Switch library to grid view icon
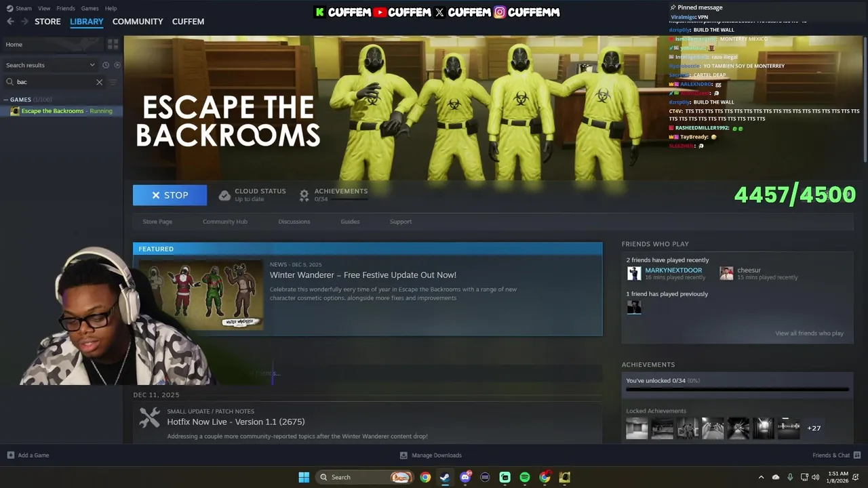Screen dimensions: 868x488 click(x=113, y=44)
